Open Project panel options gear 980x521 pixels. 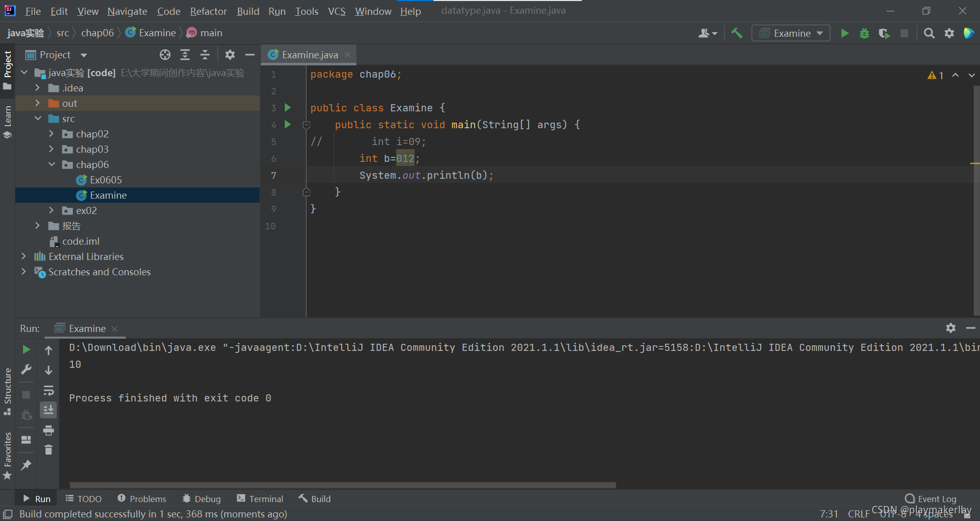tap(230, 55)
